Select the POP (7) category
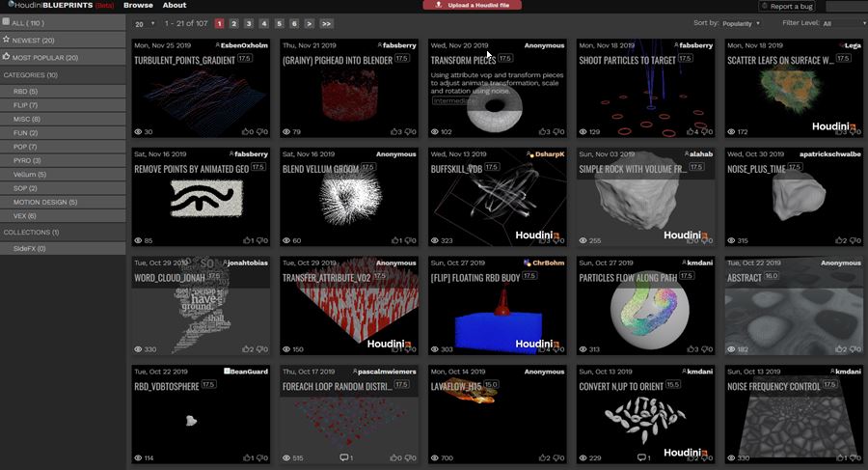 63,147
